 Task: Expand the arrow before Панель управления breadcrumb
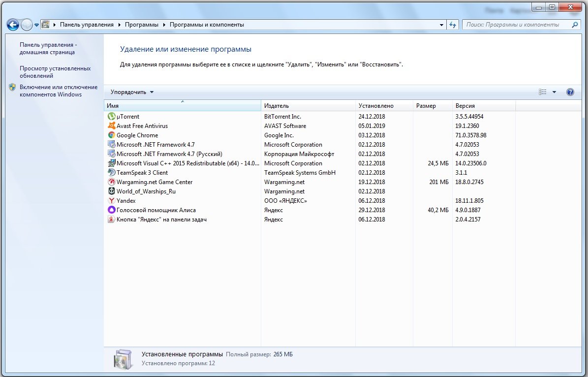point(55,25)
